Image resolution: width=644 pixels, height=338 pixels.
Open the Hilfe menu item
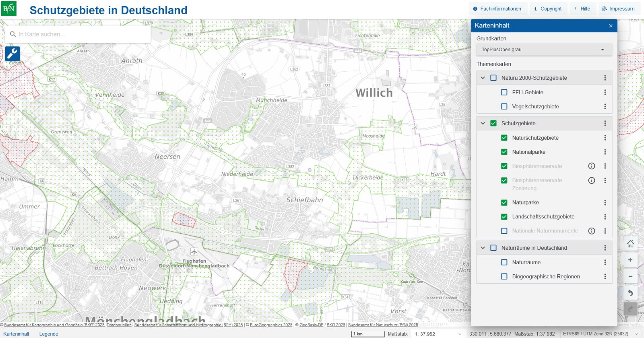coord(582,8)
